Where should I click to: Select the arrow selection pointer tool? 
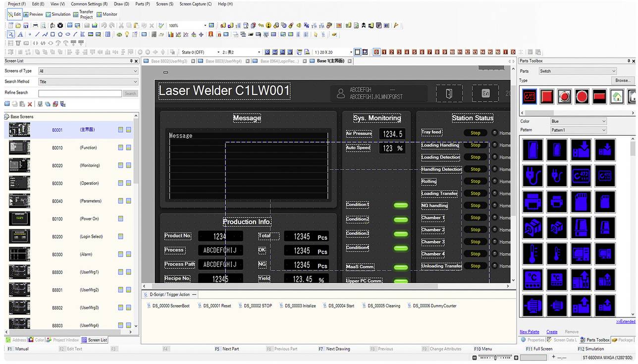pos(10,34)
